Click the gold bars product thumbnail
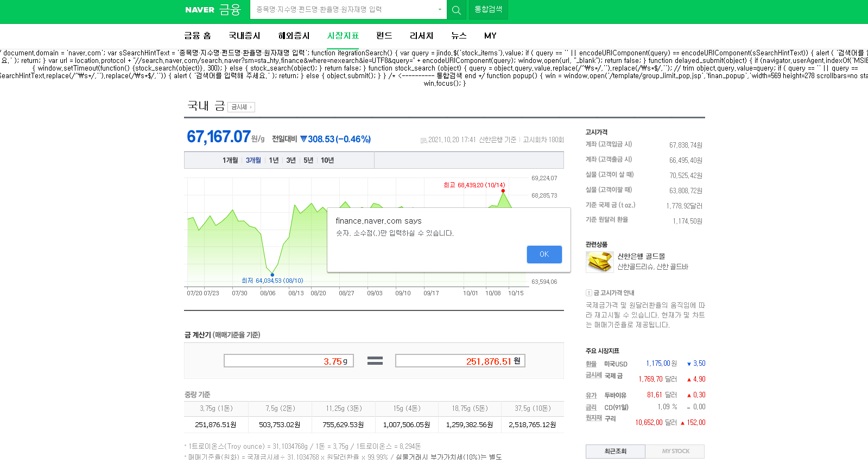The image size is (868, 470). pyautogui.click(x=599, y=262)
